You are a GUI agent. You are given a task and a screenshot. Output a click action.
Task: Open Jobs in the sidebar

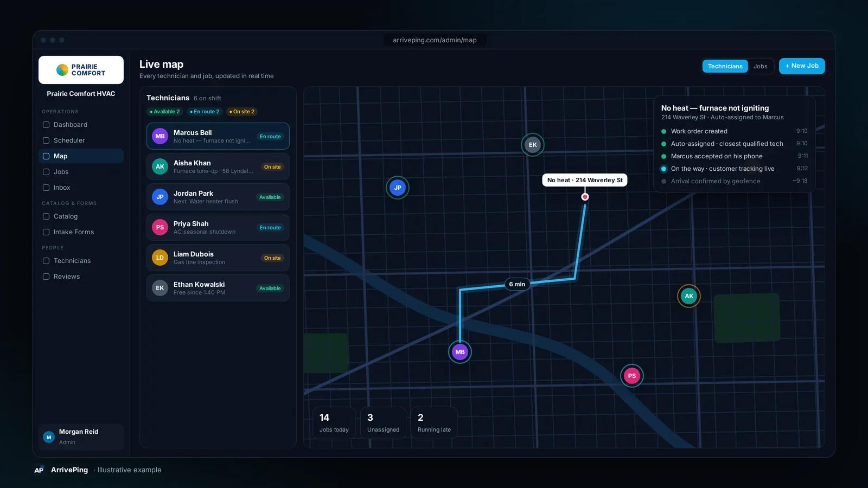[81, 172]
